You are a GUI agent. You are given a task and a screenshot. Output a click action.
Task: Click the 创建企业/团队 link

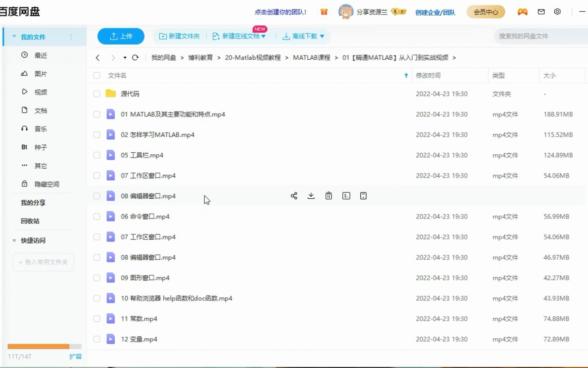click(435, 12)
